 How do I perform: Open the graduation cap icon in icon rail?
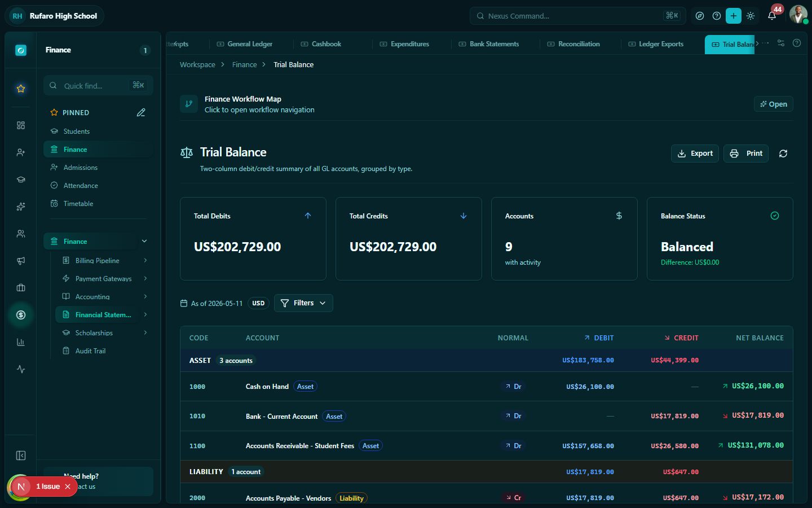pyautogui.click(x=21, y=179)
